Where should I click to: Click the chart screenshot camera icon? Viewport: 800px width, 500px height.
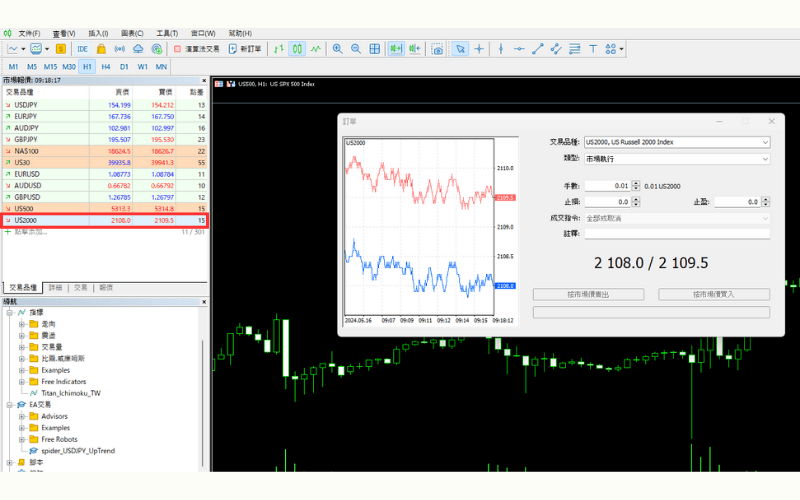pyautogui.click(x=438, y=48)
